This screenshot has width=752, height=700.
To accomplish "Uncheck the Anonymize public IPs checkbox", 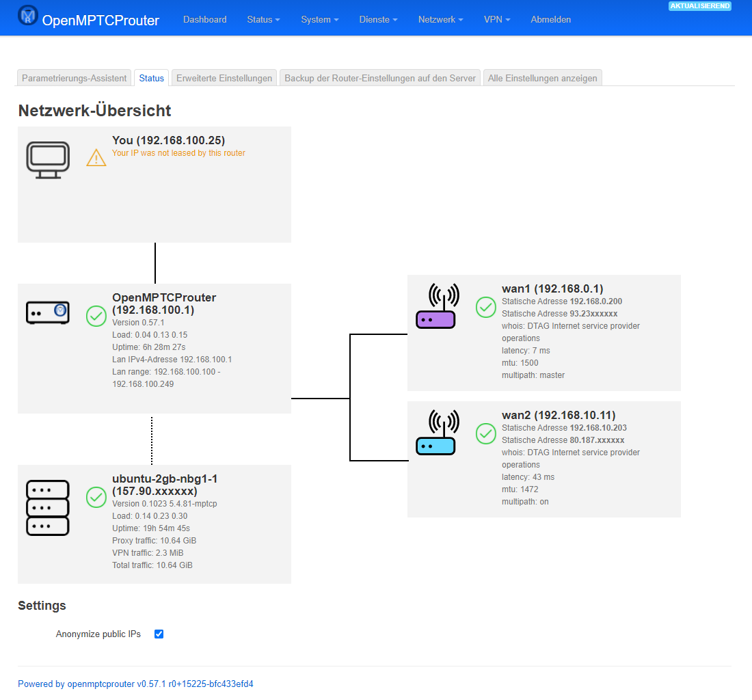I will pyautogui.click(x=159, y=634).
